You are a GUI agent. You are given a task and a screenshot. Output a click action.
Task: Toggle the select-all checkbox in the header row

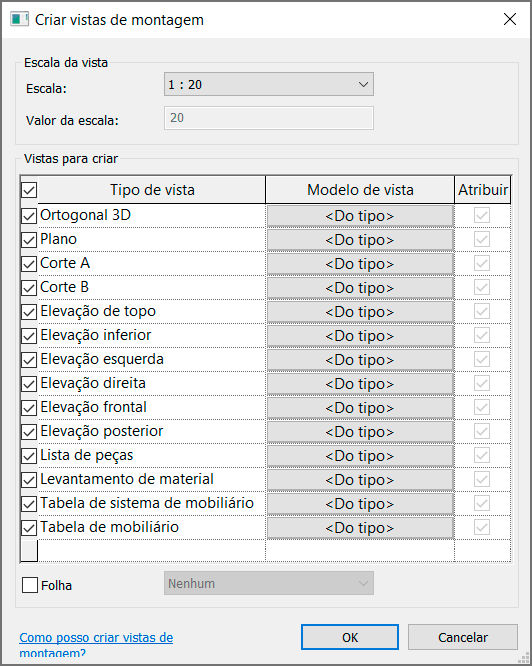click(29, 190)
